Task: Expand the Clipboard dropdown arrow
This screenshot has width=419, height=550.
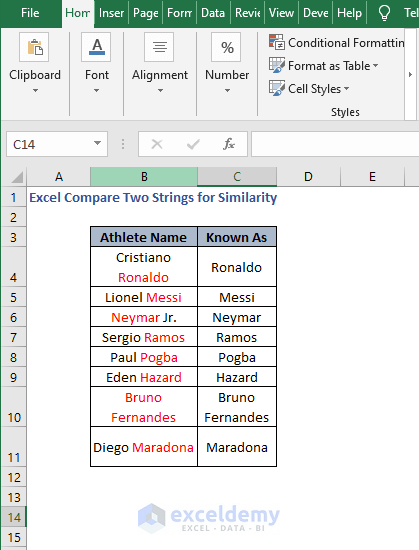Action: 35,90
